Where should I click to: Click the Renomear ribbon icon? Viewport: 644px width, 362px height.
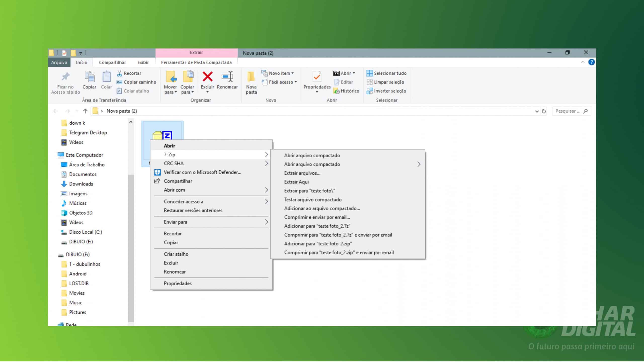tap(227, 77)
